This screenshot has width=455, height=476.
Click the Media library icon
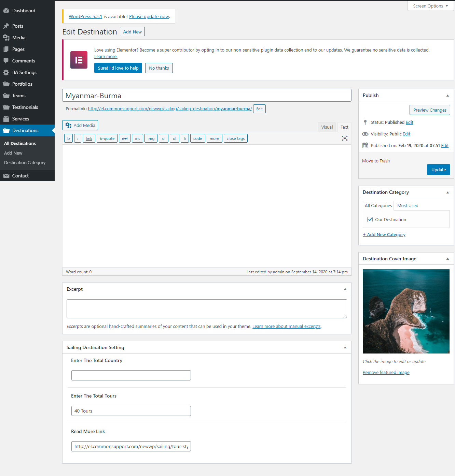click(x=6, y=38)
